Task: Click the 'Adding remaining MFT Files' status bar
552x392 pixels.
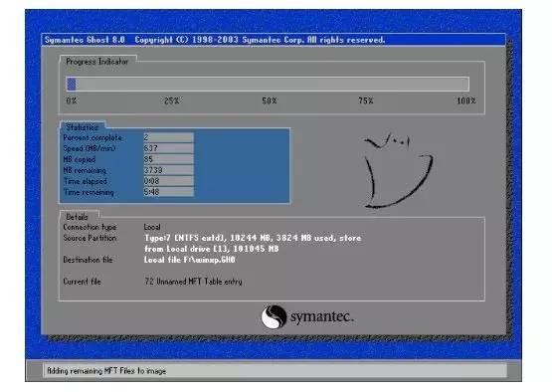Action: click(275, 371)
